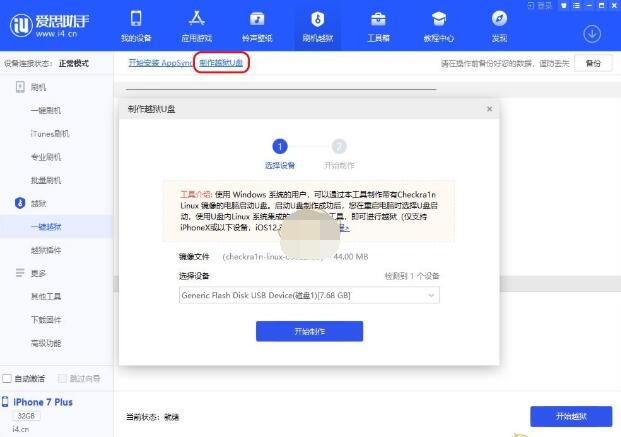Viewport: 621px width, 437px height.
Task: Open the 教程中心 tutorial center icon
Action: (x=439, y=19)
